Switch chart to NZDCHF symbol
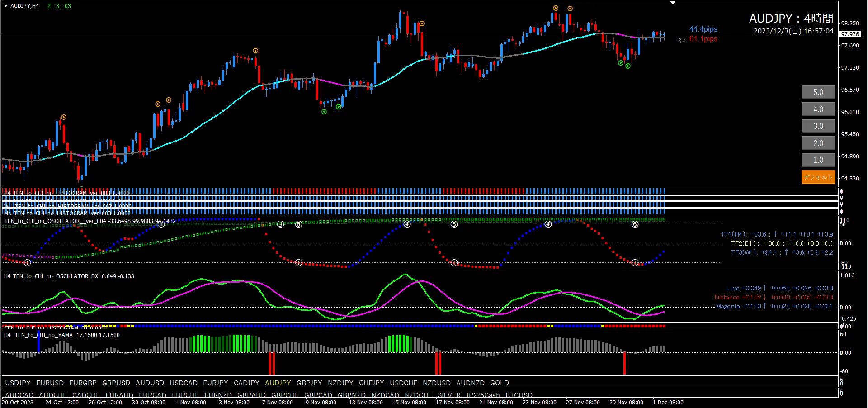868x408 pixels. (x=418, y=395)
